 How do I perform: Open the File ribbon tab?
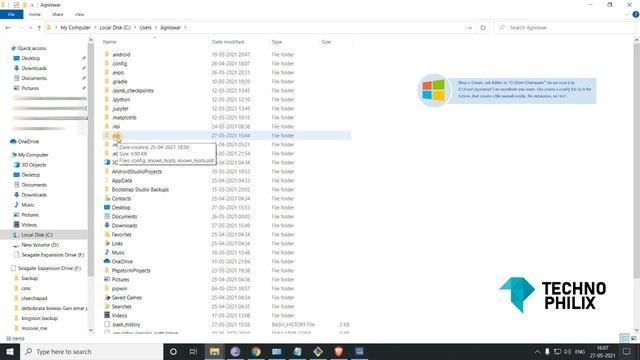11,14
